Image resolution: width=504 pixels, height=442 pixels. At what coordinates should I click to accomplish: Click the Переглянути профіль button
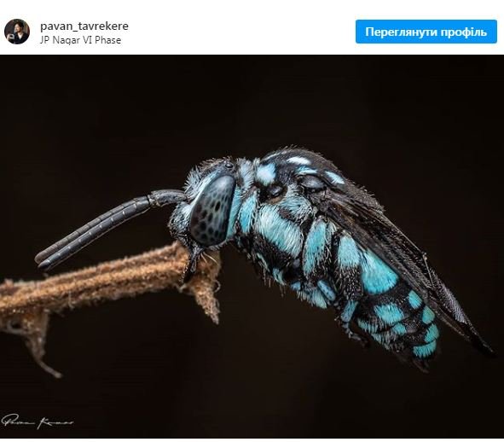coord(426,32)
